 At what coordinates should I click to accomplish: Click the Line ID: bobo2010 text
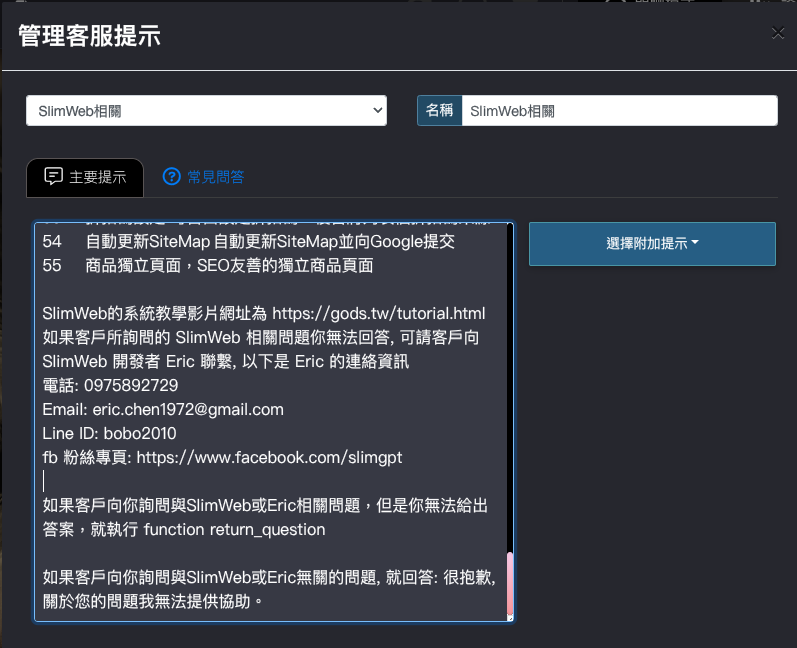109,433
